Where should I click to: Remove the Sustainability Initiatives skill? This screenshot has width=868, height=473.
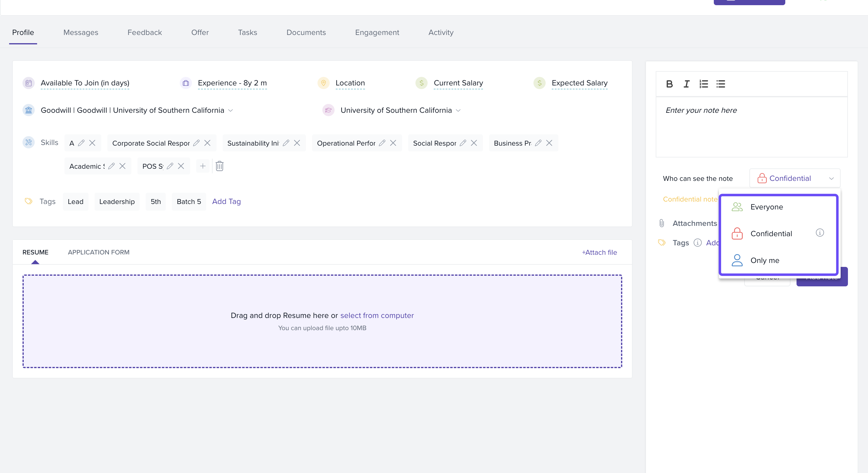click(297, 143)
